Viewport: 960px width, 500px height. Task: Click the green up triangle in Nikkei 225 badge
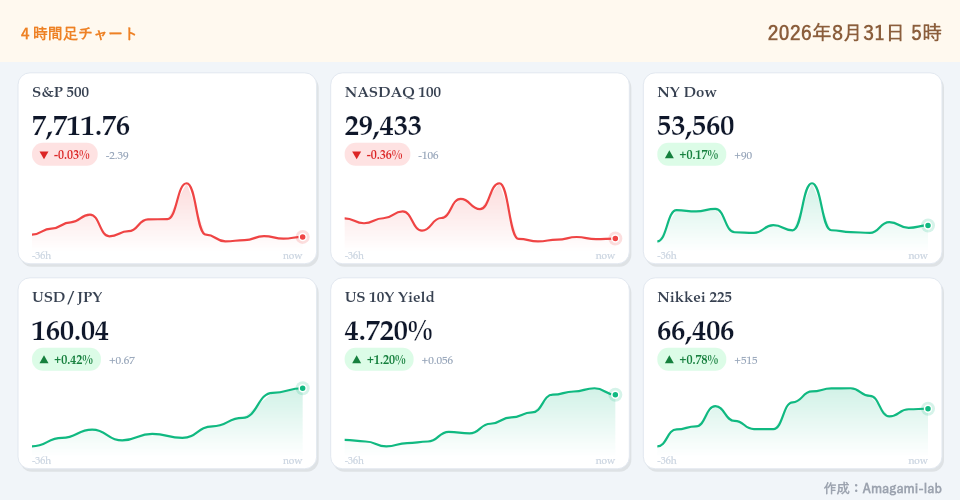coord(669,360)
